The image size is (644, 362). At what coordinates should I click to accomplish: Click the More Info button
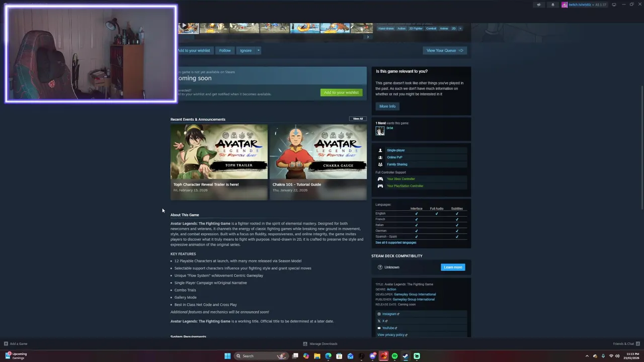coord(387,106)
